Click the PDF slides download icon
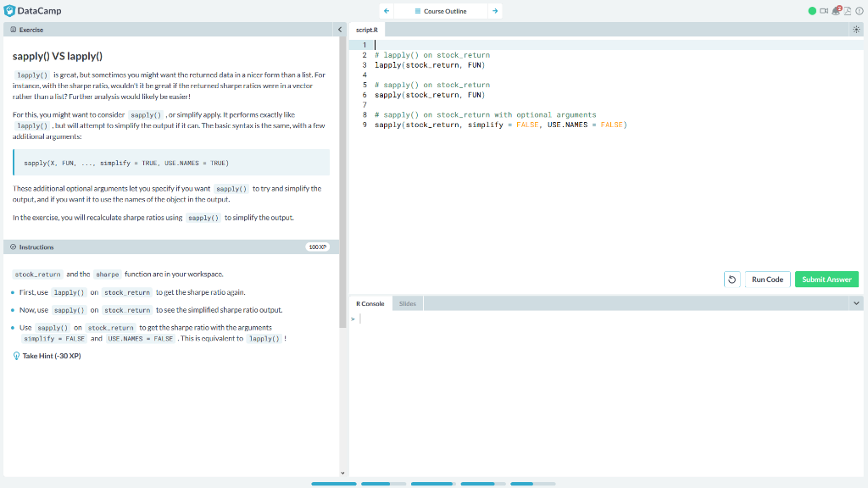The width and height of the screenshot is (868, 488). tap(848, 10)
